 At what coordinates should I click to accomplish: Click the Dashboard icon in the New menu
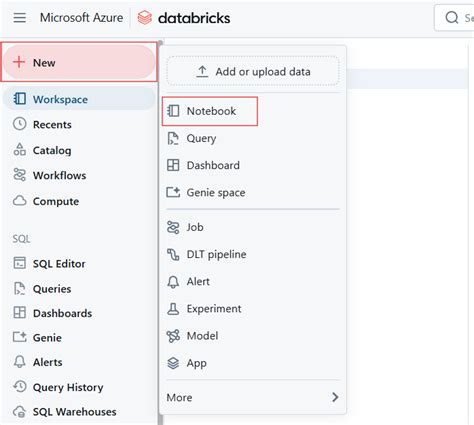click(x=173, y=165)
